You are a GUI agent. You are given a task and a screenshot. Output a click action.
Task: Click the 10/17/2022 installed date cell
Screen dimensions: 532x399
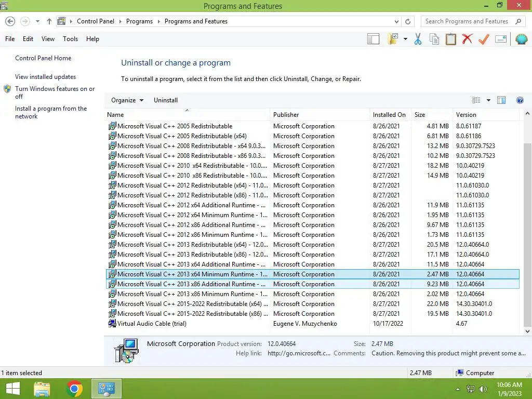coord(388,324)
